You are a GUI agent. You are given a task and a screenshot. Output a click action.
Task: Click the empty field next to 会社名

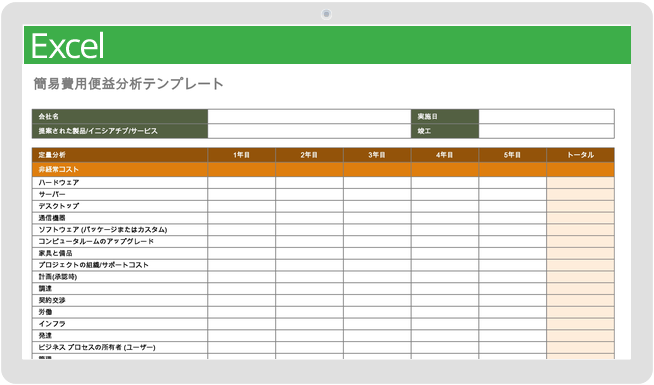(x=309, y=116)
